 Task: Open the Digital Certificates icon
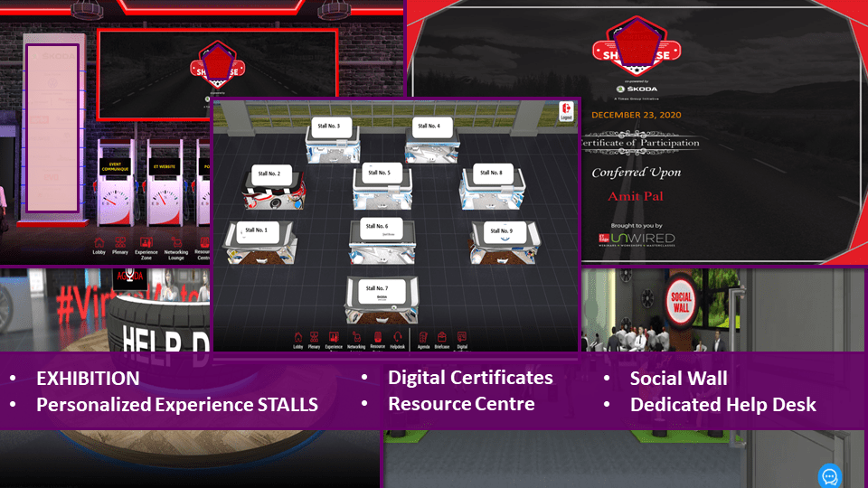(x=462, y=338)
